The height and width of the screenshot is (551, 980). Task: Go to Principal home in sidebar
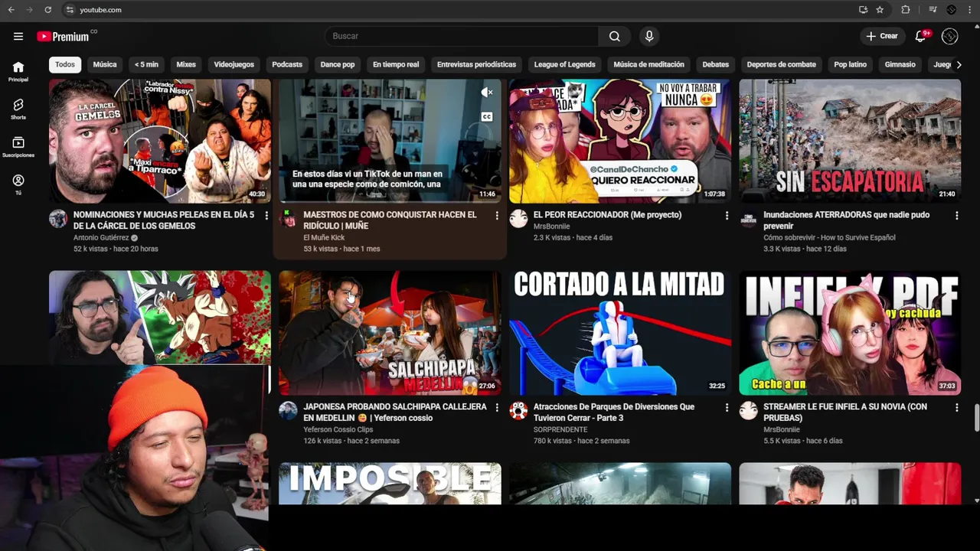pos(18,71)
